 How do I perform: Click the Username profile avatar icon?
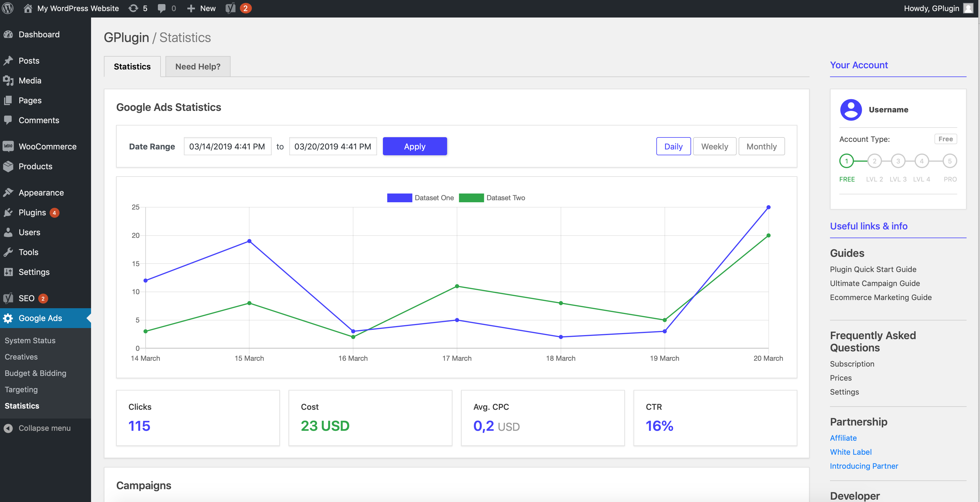(851, 110)
